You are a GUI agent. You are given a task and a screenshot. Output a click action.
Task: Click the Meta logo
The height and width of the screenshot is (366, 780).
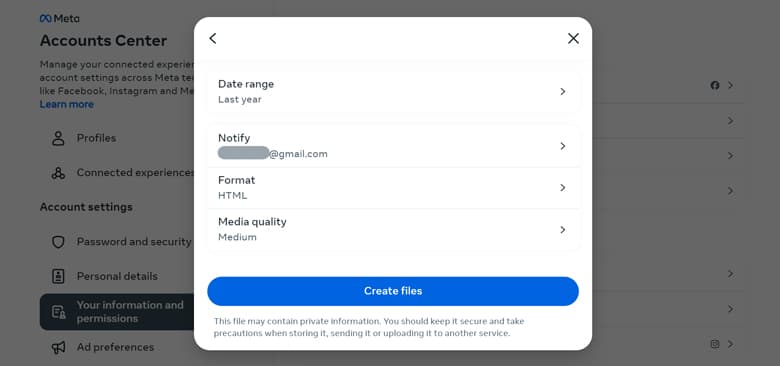coord(59,18)
